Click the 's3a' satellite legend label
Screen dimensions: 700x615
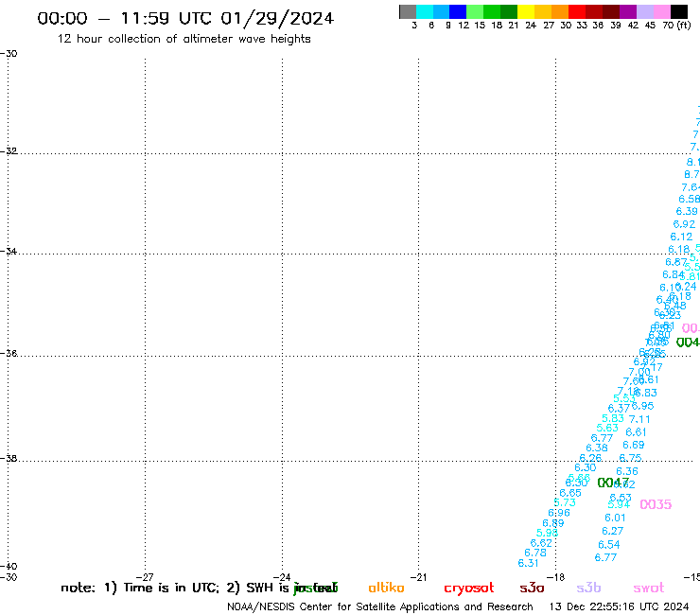click(532, 588)
